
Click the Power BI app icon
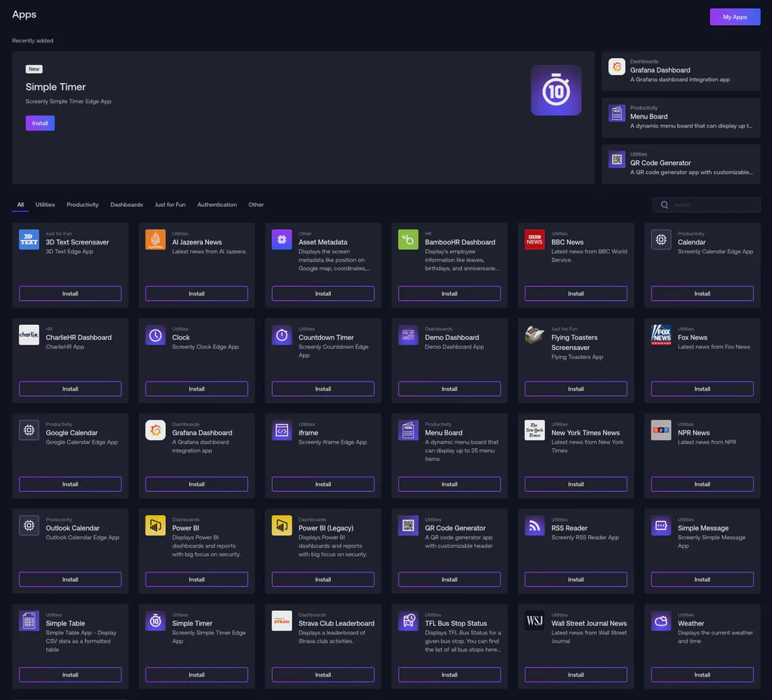pos(155,524)
